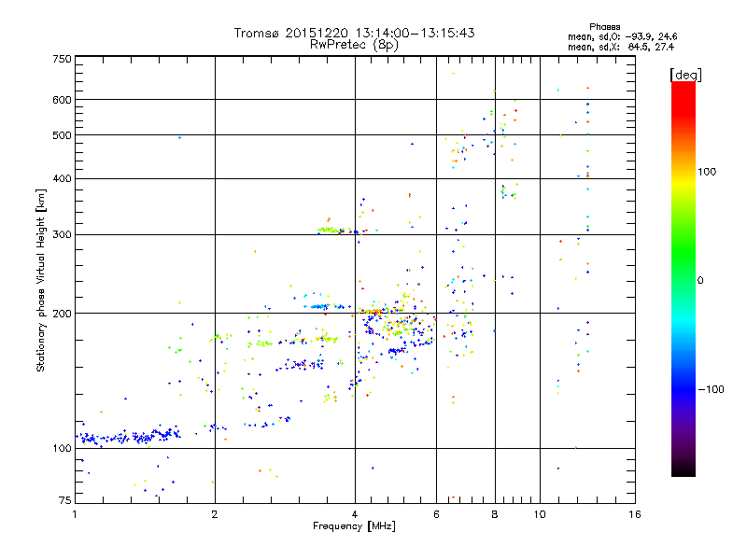747x560 pixels.
Task: Select the 'mean, sd,X: 84.5, 27.4' line
Action: (621, 47)
